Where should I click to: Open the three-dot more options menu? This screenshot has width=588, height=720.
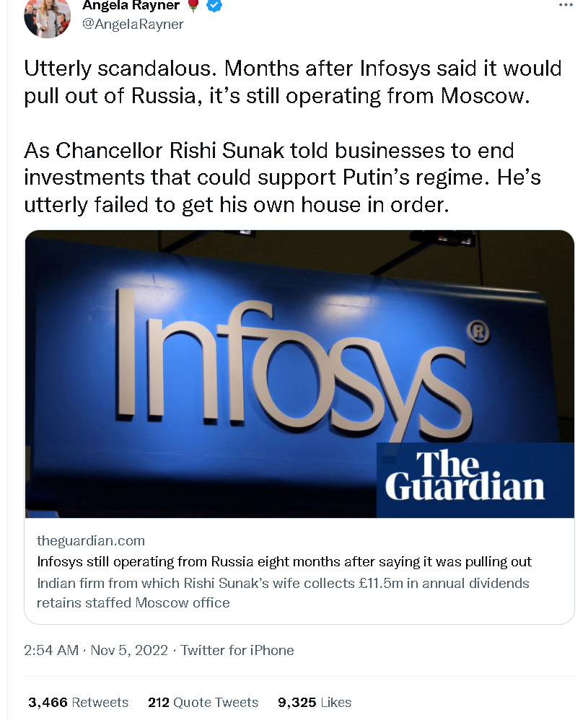click(x=566, y=5)
